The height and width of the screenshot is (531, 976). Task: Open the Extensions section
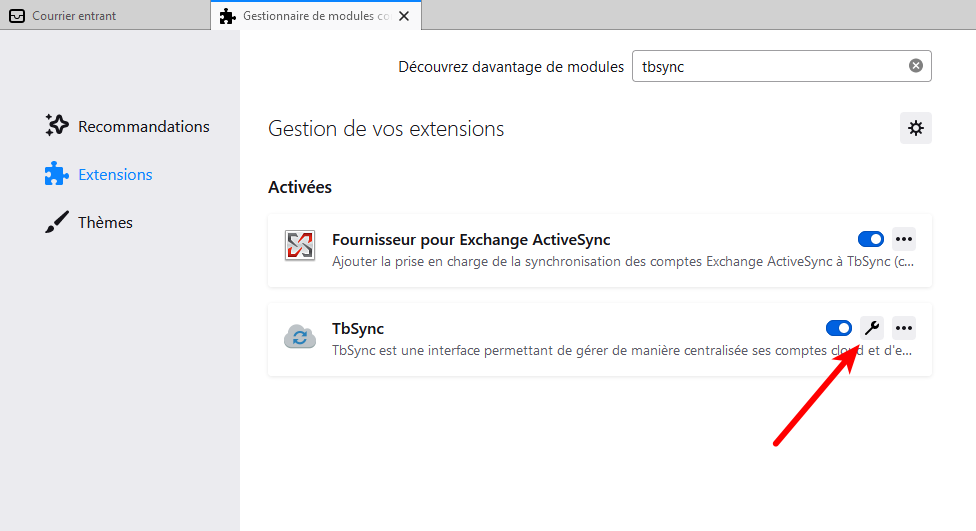tap(98, 174)
